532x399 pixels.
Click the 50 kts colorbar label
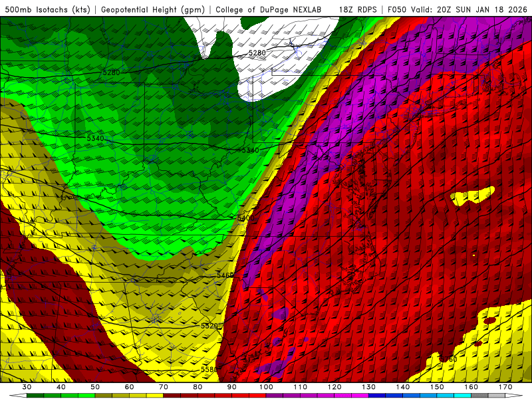95,387
